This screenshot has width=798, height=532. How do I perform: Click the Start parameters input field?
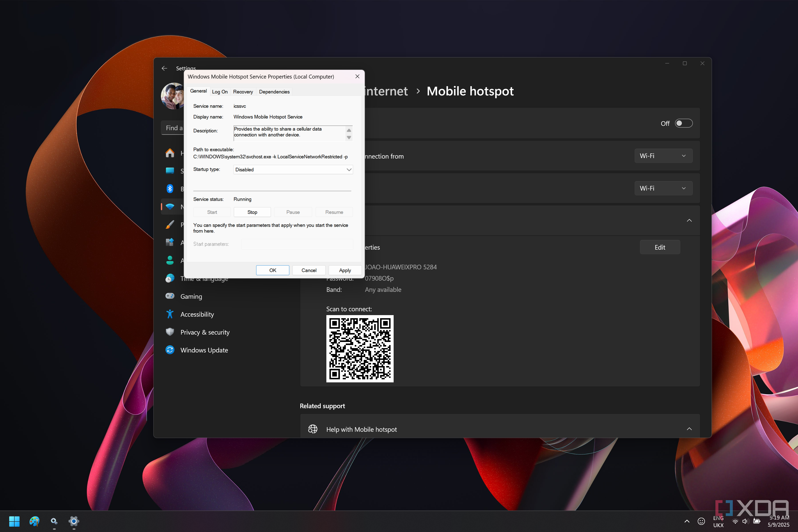[297, 244]
